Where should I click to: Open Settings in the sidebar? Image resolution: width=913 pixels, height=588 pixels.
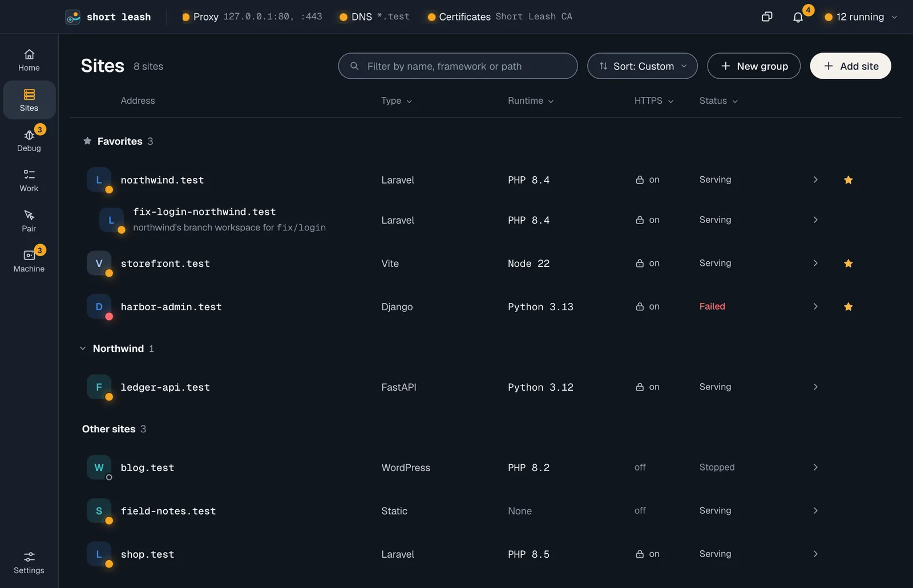29,563
